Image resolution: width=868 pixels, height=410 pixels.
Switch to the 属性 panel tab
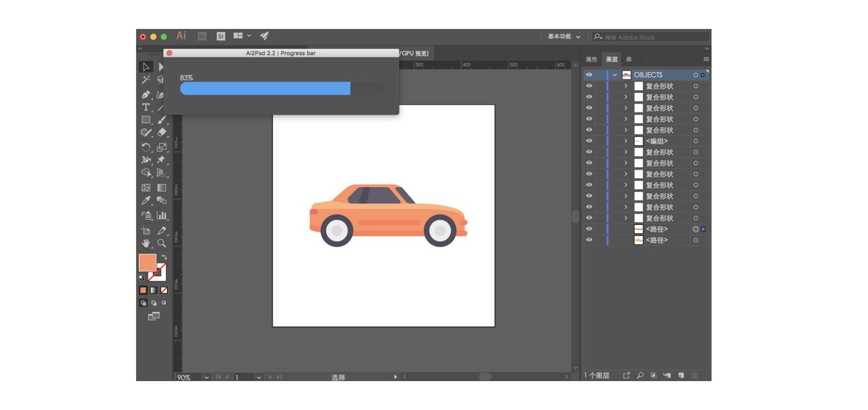[591, 59]
